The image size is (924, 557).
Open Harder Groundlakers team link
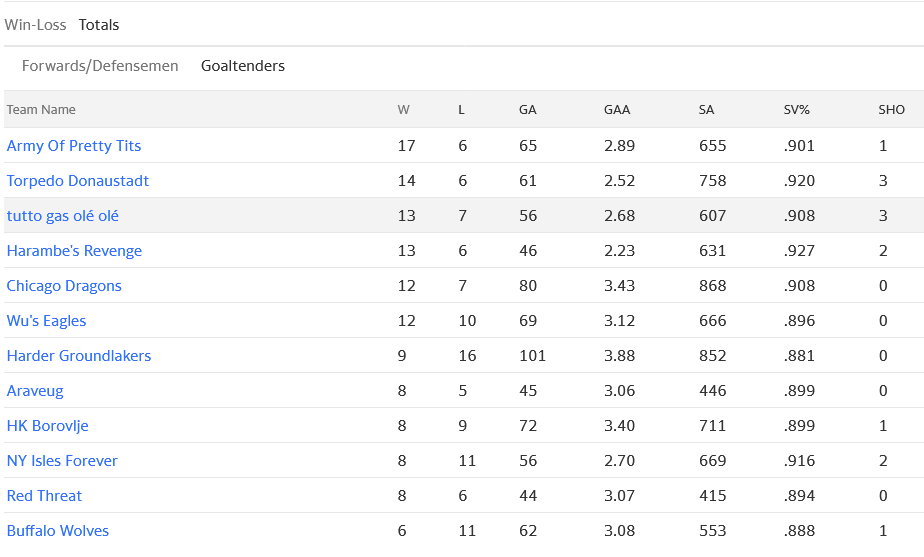click(x=79, y=356)
